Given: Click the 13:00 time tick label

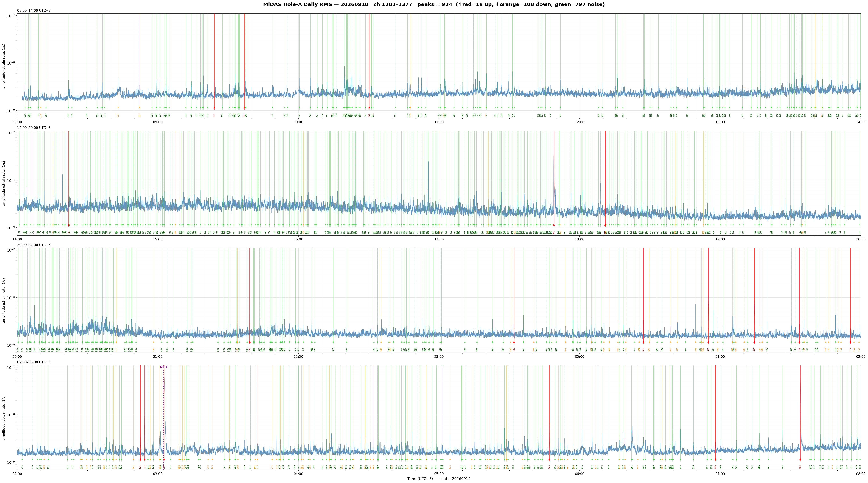Looking at the screenshot, I should click(x=720, y=122).
